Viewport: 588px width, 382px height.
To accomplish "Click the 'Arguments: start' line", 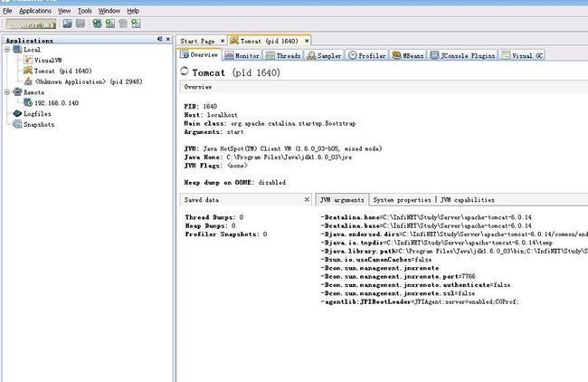I will point(213,132).
